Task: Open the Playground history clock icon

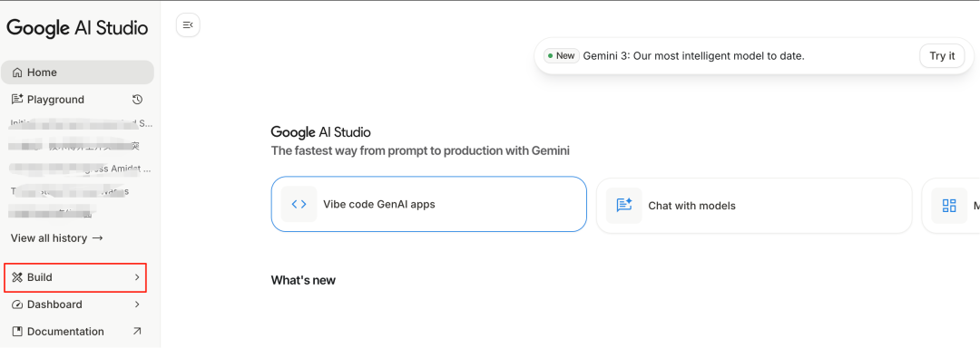Action: (x=138, y=100)
